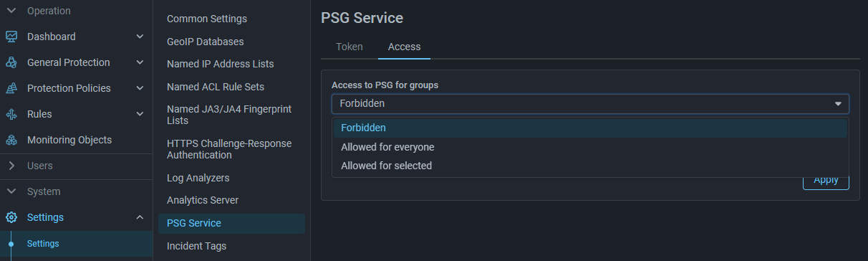Expand the Dashboard chevron

140,37
